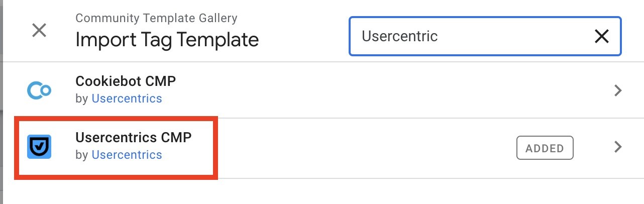Focus the gallery search field
644x204 pixels.
(x=472, y=36)
